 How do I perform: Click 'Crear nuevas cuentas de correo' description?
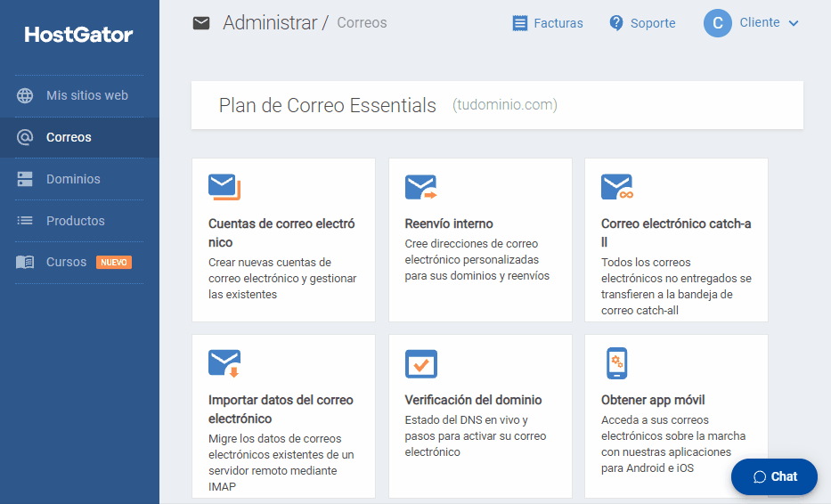tap(282, 278)
